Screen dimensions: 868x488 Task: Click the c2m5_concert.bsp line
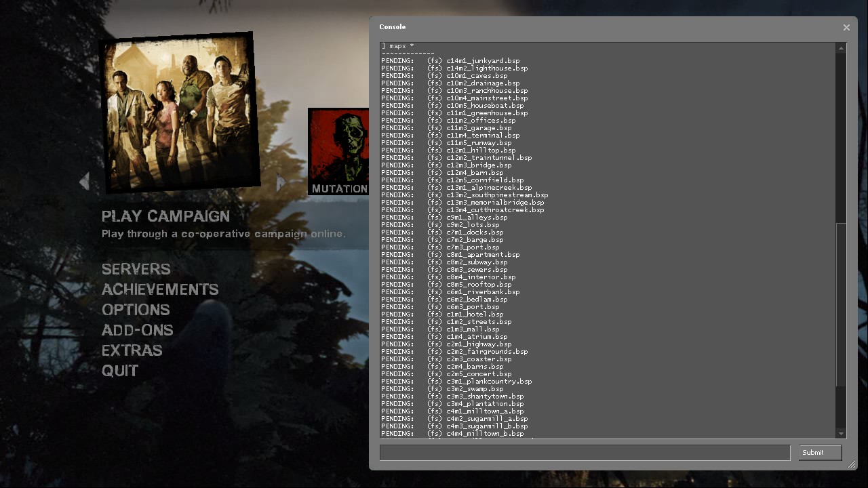pos(446,374)
